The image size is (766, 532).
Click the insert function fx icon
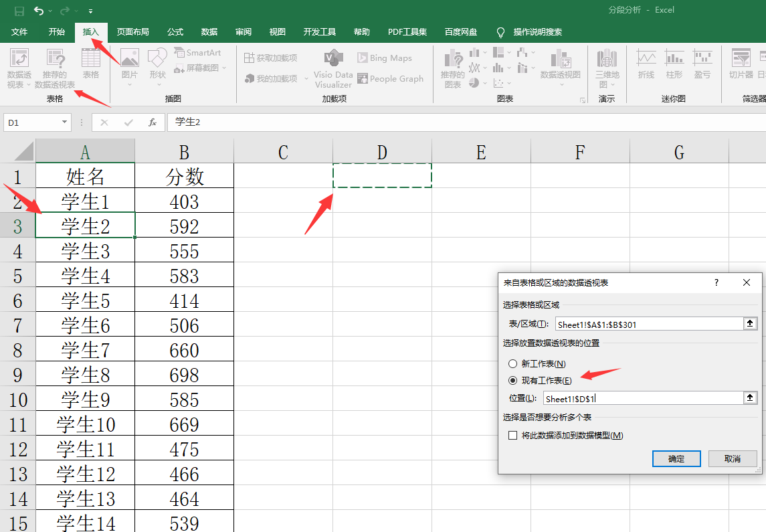(153, 122)
